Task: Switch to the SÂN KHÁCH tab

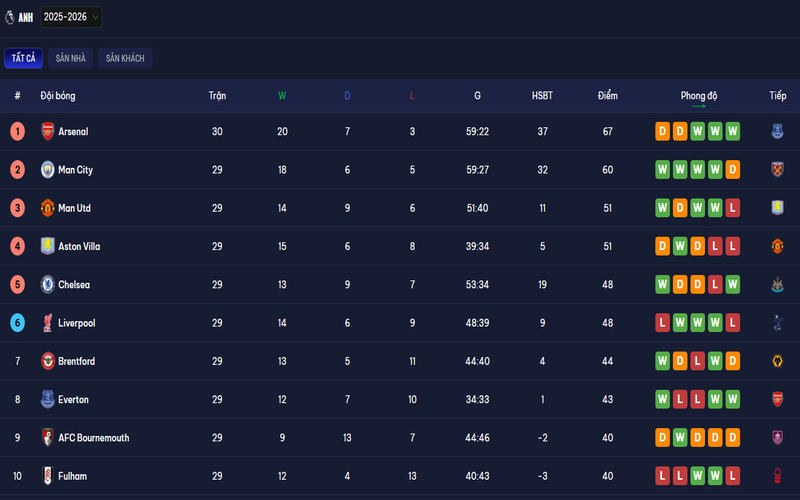Action: point(125,58)
